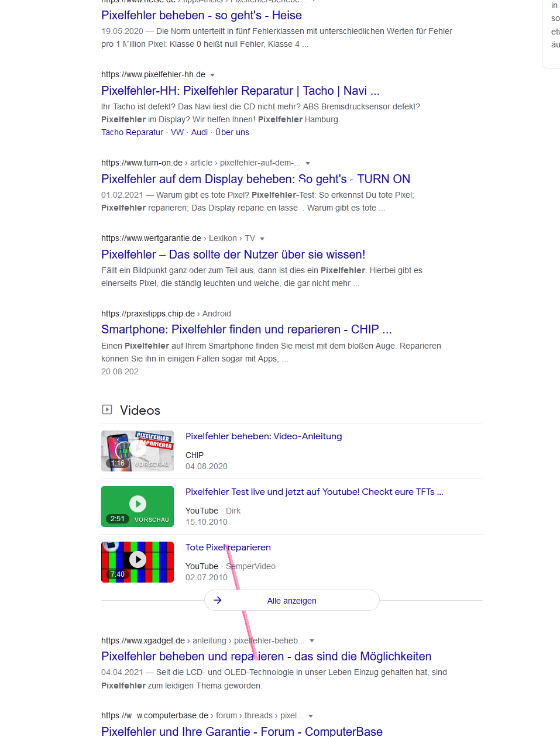This screenshot has width=560, height=737.
Task: Expand the dropdown arrow next to xgadget.de URL
Action: pyautogui.click(x=312, y=641)
